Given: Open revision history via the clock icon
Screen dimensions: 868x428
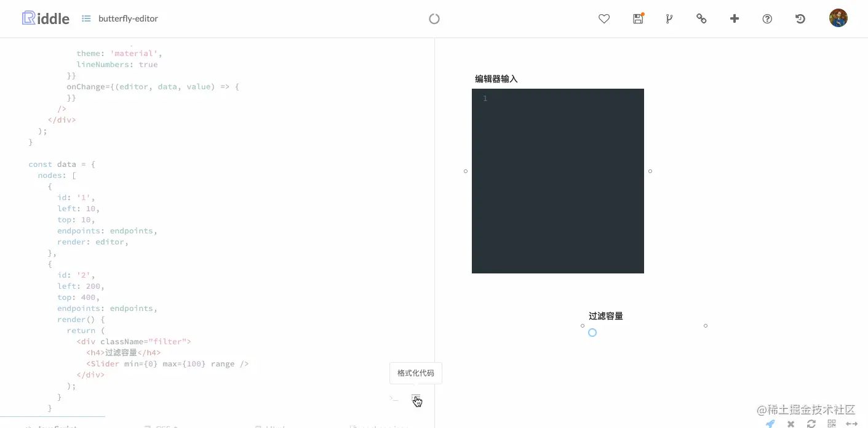Looking at the screenshot, I should [800, 18].
